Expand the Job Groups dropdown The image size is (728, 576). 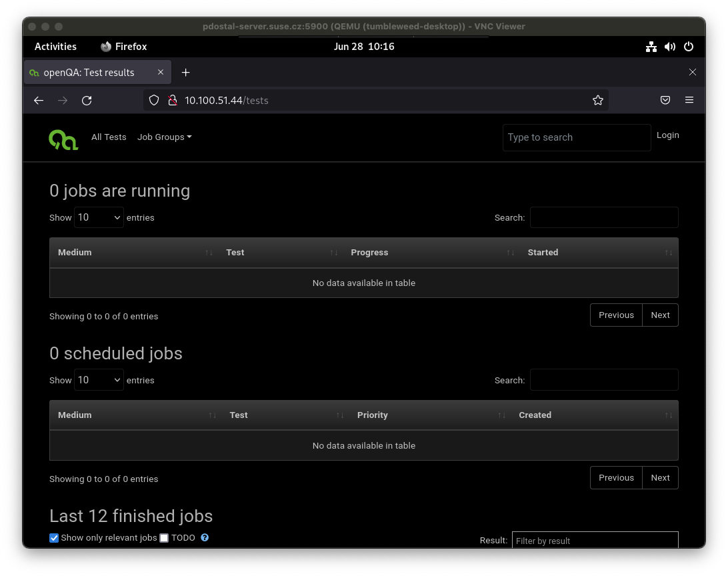pos(165,137)
